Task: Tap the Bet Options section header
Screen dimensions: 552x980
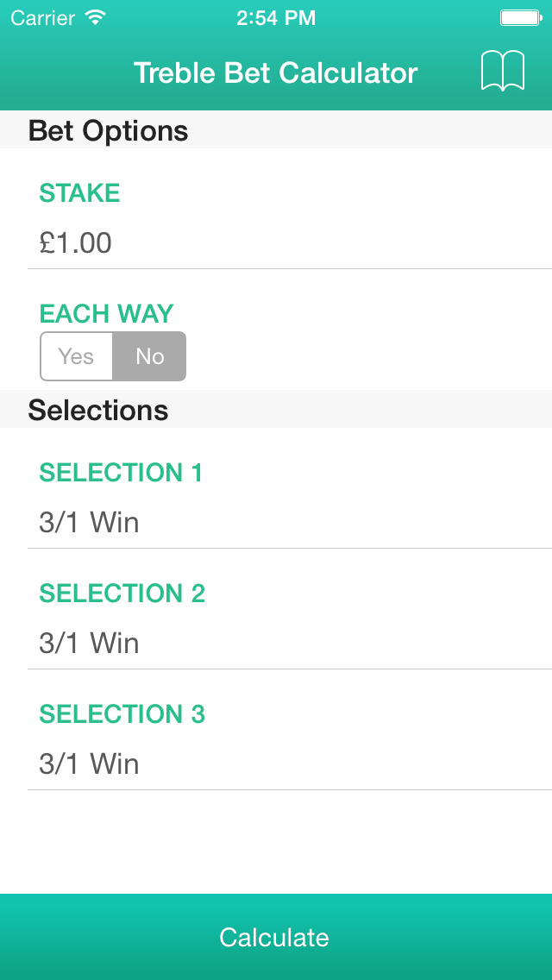Action: [x=108, y=131]
